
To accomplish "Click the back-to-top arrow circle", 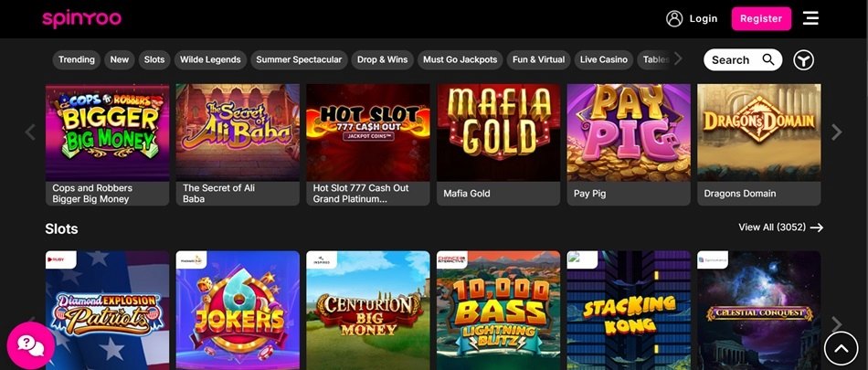I will 841,348.
